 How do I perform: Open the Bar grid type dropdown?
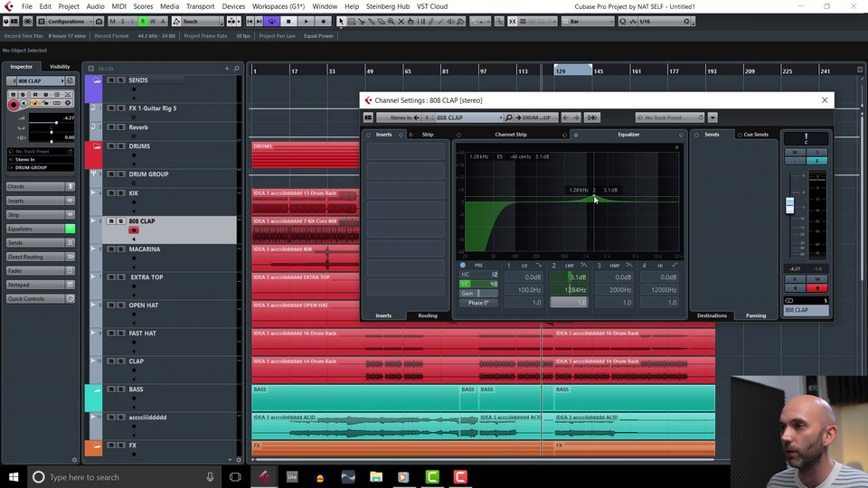(x=588, y=22)
